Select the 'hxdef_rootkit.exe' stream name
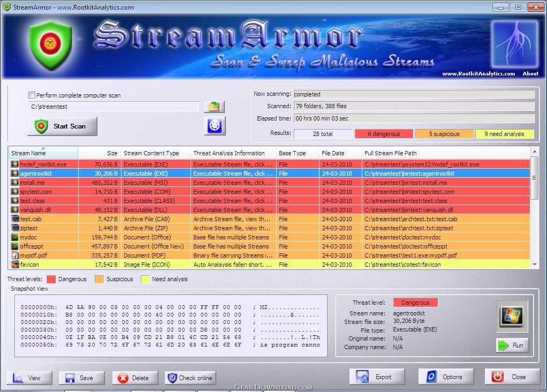 pos(43,164)
